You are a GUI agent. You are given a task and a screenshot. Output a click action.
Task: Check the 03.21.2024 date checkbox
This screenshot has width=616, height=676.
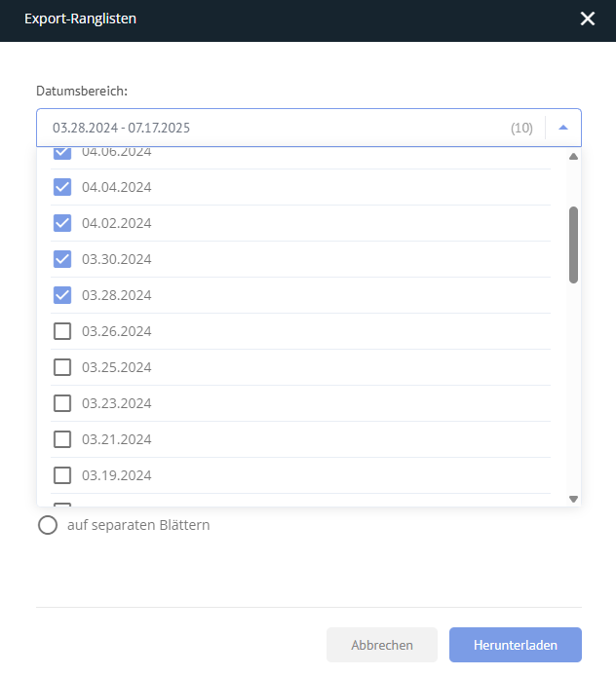62,439
